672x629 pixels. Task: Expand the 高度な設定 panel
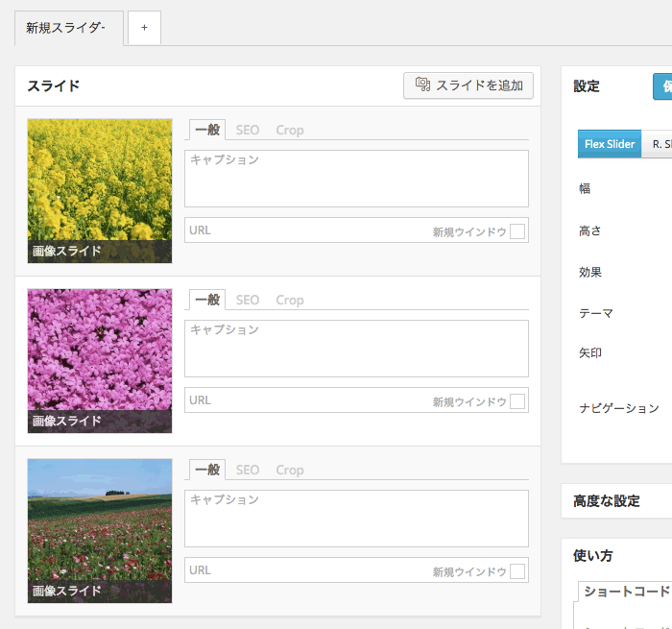616,500
